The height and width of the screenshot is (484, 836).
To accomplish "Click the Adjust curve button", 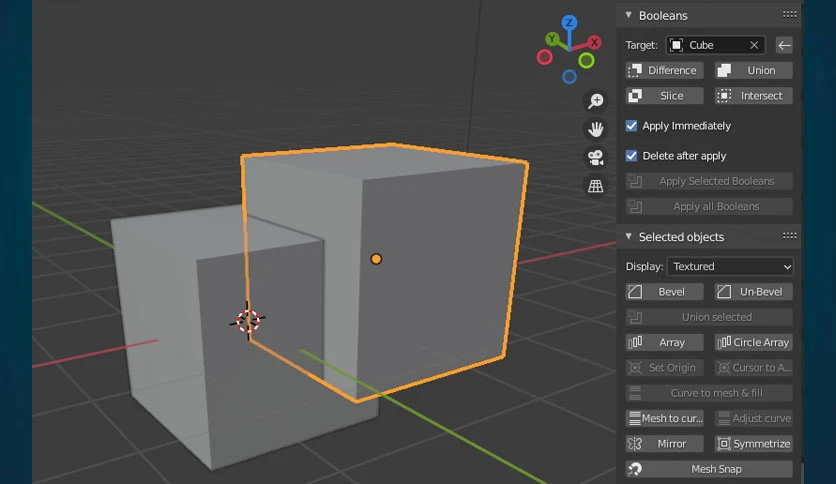I will tap(753, 418).
